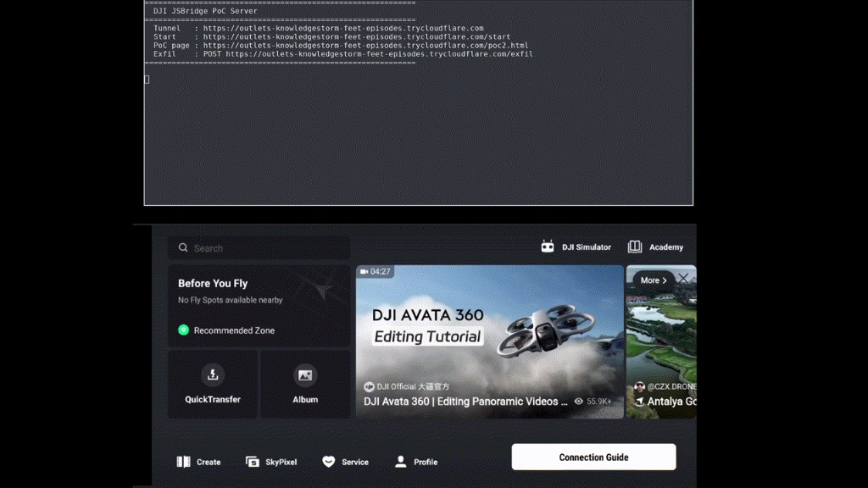Click the @CZX.DRONE user avatar
This screenshot has width=868, height=488.
640,386
